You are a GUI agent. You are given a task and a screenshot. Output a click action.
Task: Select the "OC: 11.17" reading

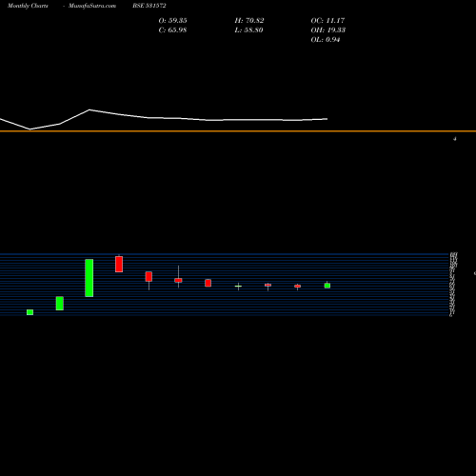327,21
